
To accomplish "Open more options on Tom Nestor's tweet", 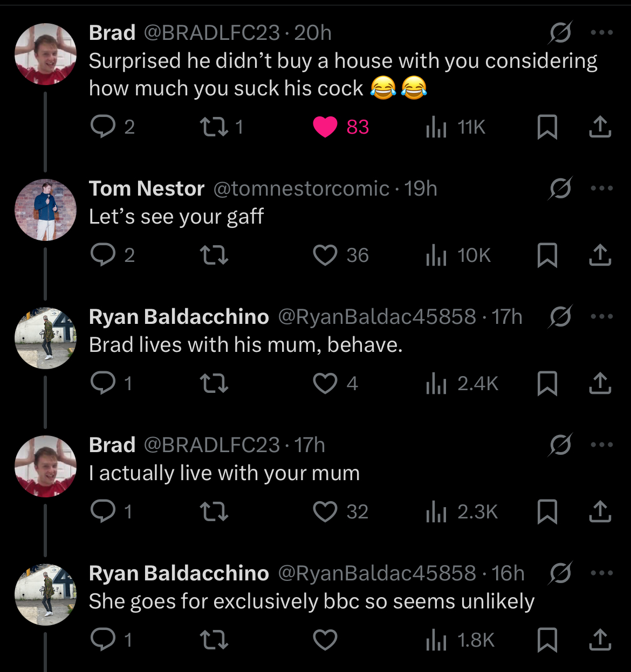I will coord(602,189).
